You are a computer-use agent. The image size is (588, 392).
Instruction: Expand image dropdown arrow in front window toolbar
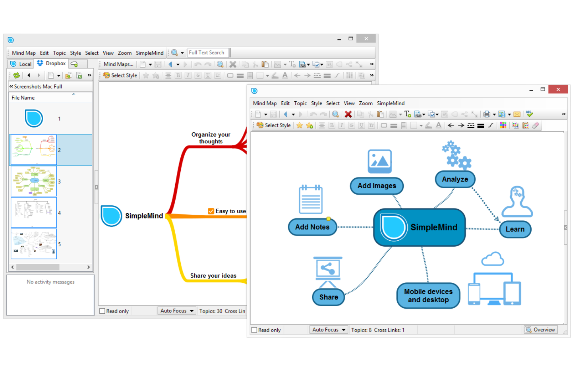point(400,114)
